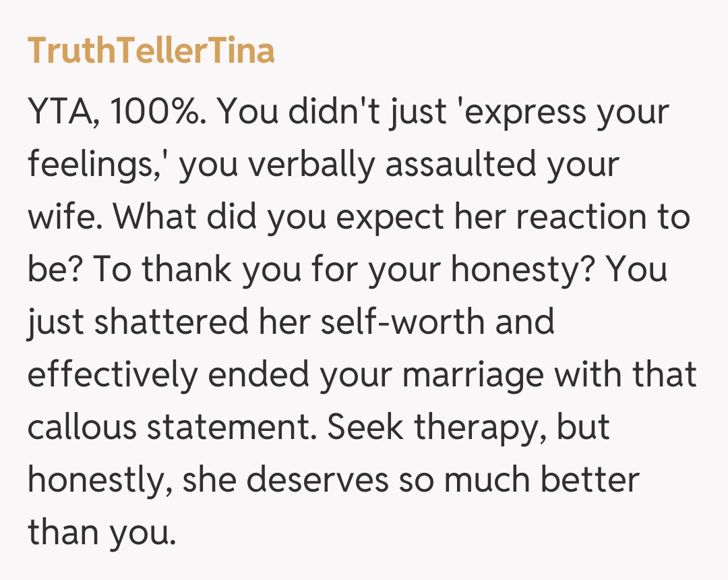Image resolution: width=728 pixels, height=580 pixels.
Task: Click the words "To thank you"
Action: point(160,268)
